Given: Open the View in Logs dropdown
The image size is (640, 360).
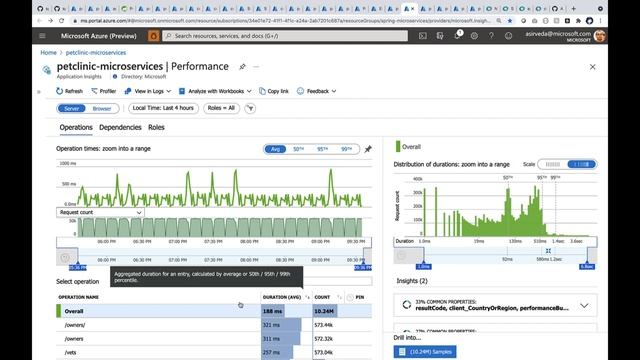Looking at the screenshot, I should tap(147, 91).
